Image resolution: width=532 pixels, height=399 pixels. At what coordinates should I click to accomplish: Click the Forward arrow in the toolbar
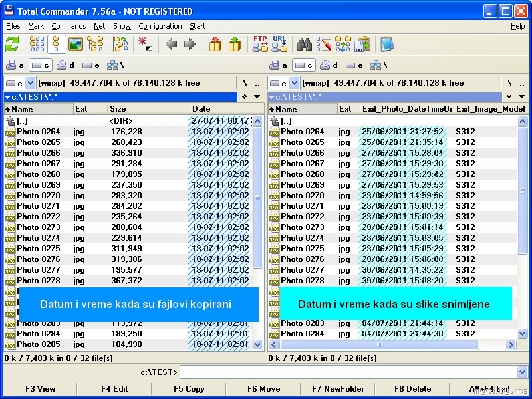click(190, 45)
